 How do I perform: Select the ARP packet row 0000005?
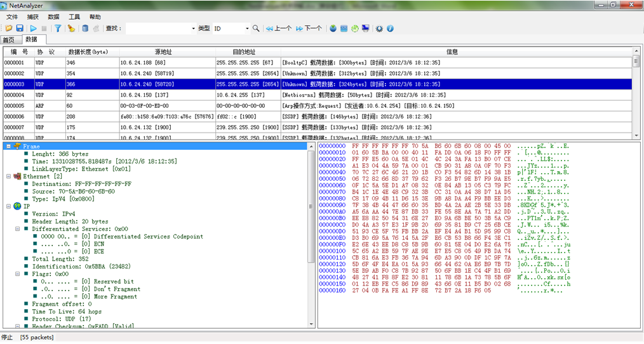(318, 105)
